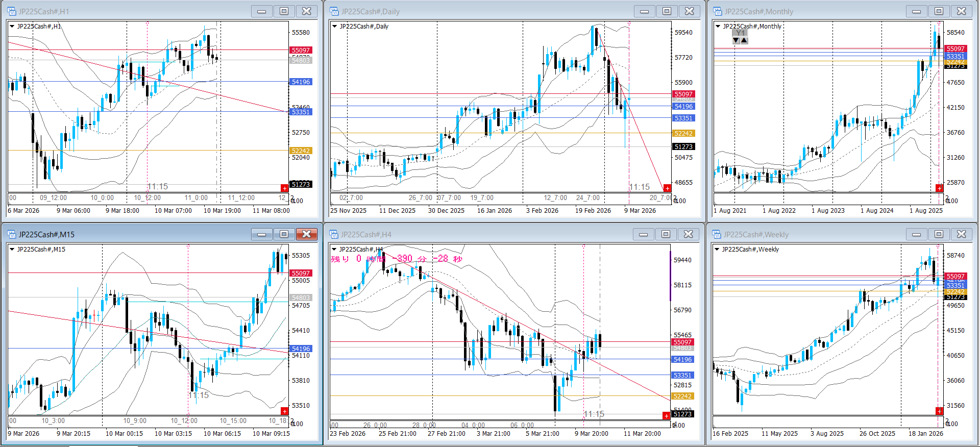Image resolution: width=980 pixels, height=447 pixels.
Task: Maximize the JP225Cash#,Monthly chart window
Action: (939, 11)
